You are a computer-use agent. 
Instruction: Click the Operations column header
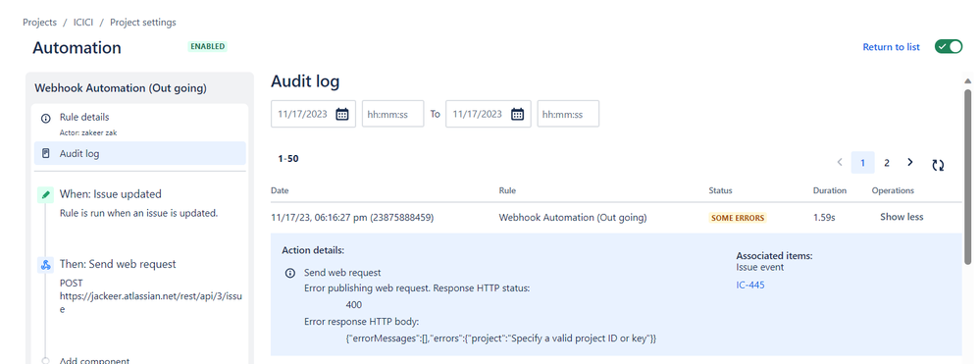pyautogui.click(x=893, y=190)
